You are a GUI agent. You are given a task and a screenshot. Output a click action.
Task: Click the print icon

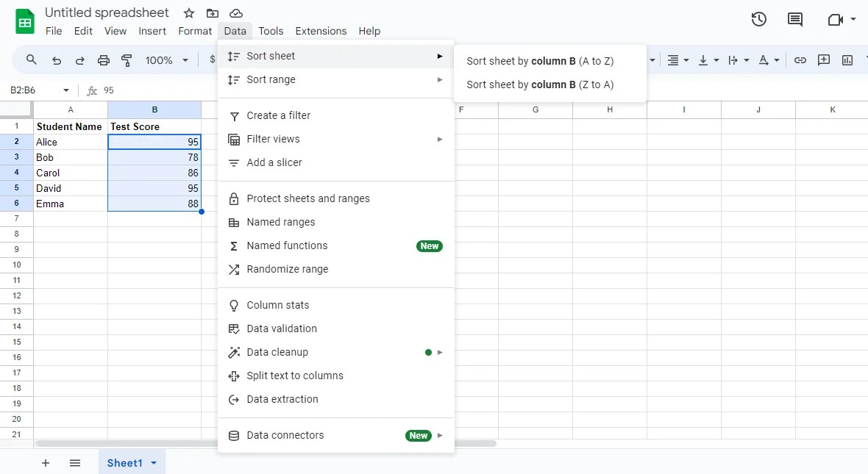[103, 60]
